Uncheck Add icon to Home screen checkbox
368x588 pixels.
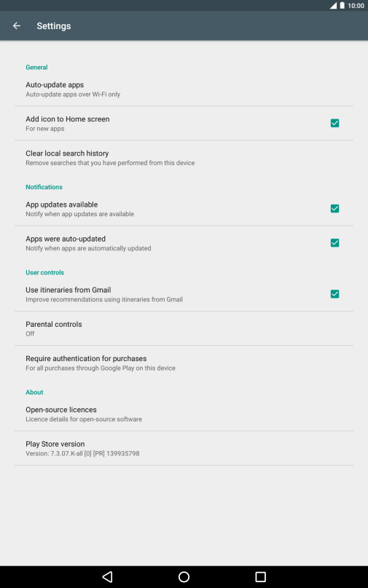(334, 123)
